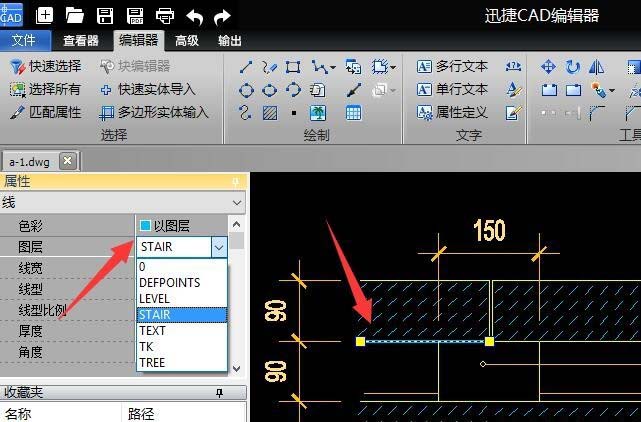This screenshot has width=641, height=422.
Task: Click 多行文本 button
Action: click(x=452, y=66)
